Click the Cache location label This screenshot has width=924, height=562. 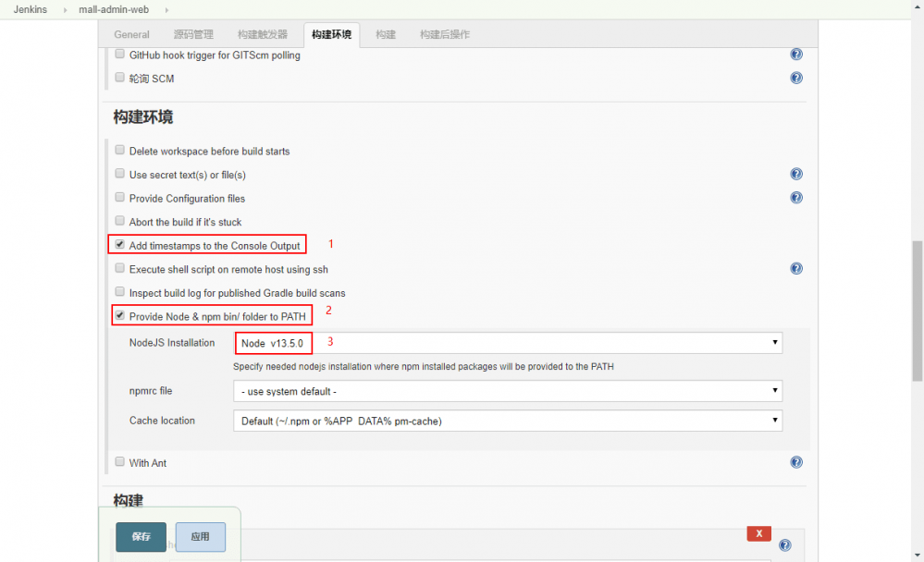[162, 421]
